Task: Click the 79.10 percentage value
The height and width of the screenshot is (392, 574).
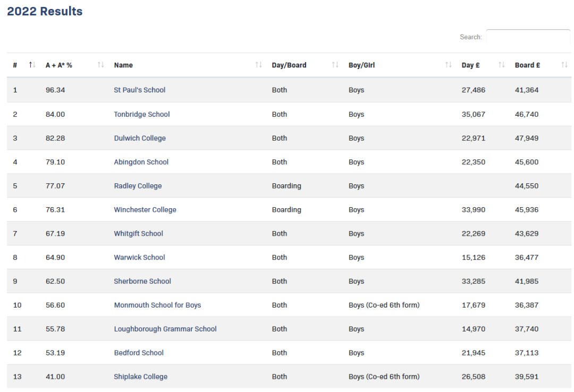Action: [x=55, y=162]
